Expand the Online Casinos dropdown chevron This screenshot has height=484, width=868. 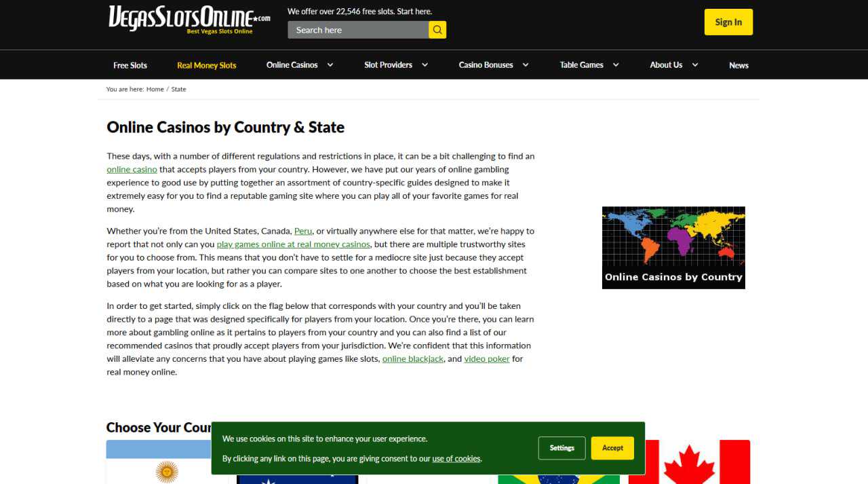click(x=330, y=65)
